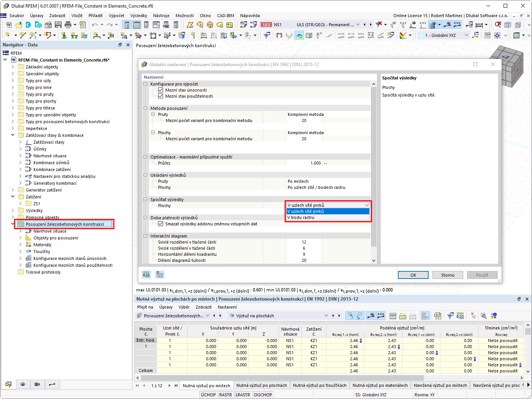
Task: Click the Save floppy disk icon
Action: click(58, 25)
